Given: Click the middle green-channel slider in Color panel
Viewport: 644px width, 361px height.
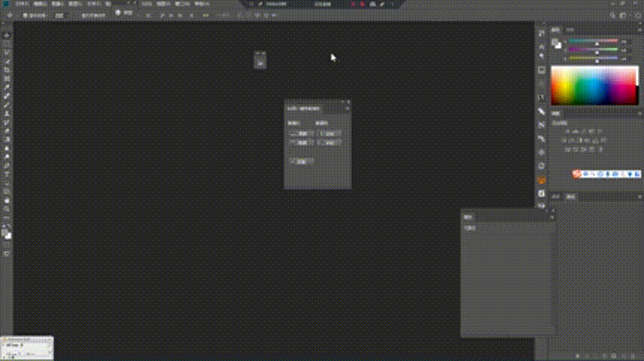Looking at the screenshot, I should tap(594, 50).
